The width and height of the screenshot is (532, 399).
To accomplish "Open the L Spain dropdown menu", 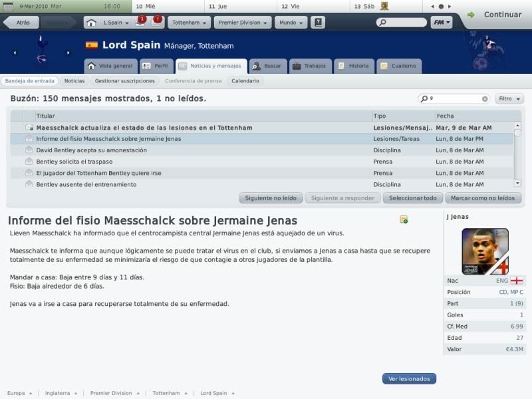I will click(116, 23).
